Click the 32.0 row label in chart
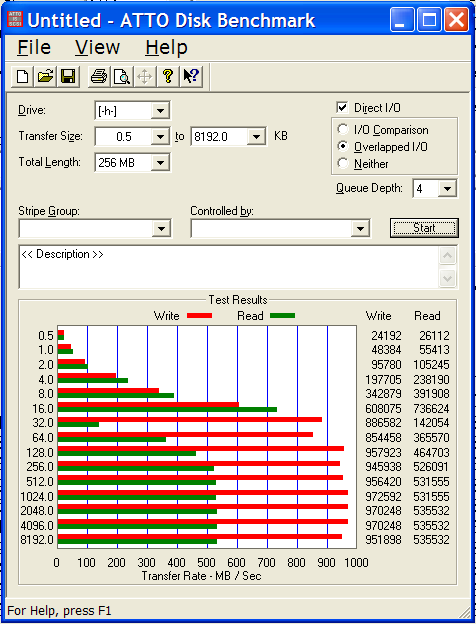The height and width of the screenshot is (624, 476). click(43, 423)
